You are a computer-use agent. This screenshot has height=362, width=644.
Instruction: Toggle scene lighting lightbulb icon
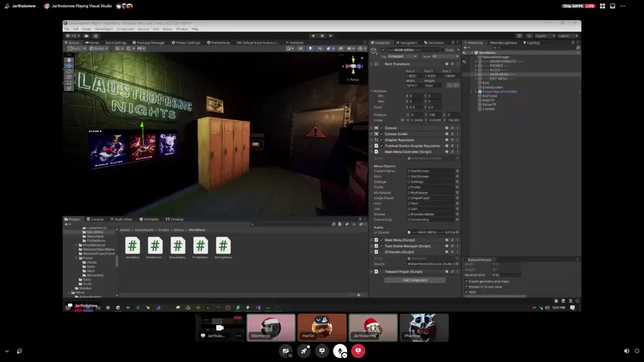(x=310, y=49)
